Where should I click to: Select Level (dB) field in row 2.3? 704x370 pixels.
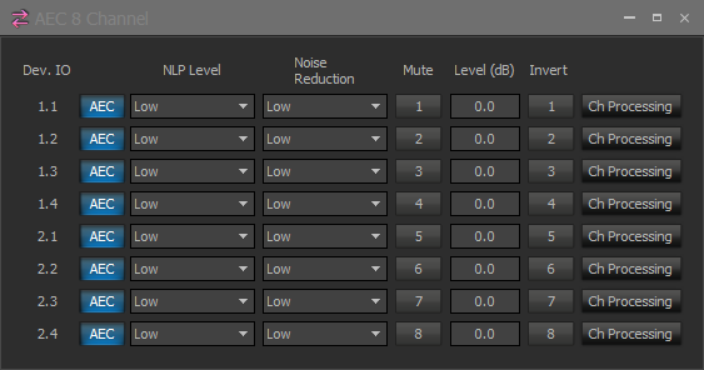click(x=485, y=301)
